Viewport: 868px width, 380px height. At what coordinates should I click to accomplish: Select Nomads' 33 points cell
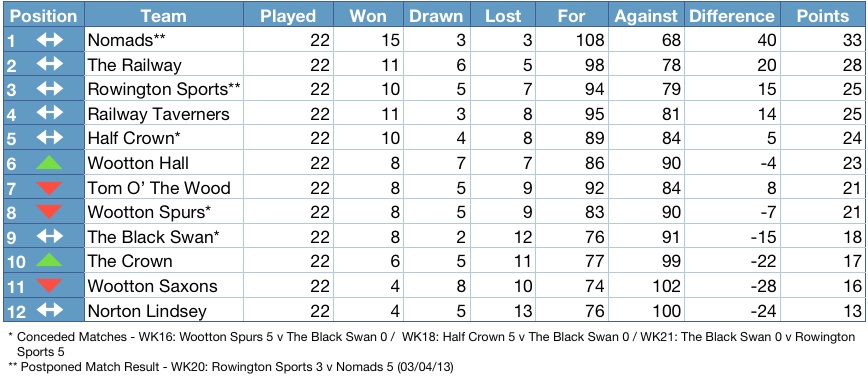tap(822, 40)
